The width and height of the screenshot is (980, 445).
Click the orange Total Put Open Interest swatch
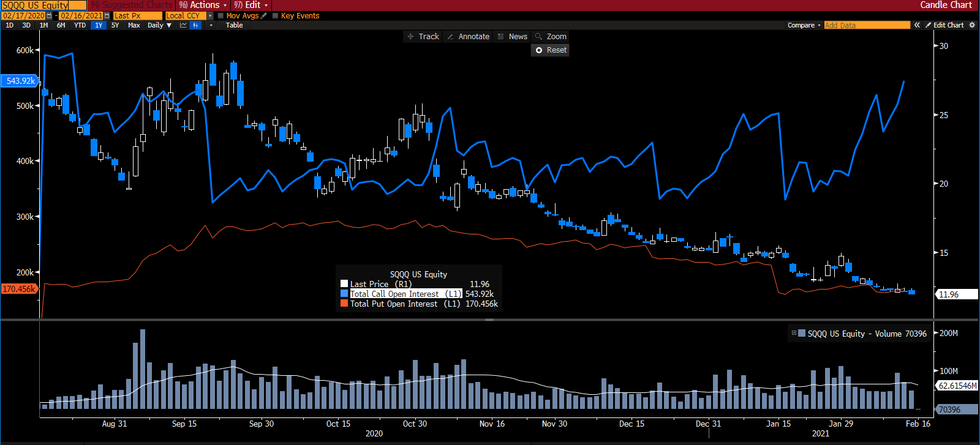344,304
